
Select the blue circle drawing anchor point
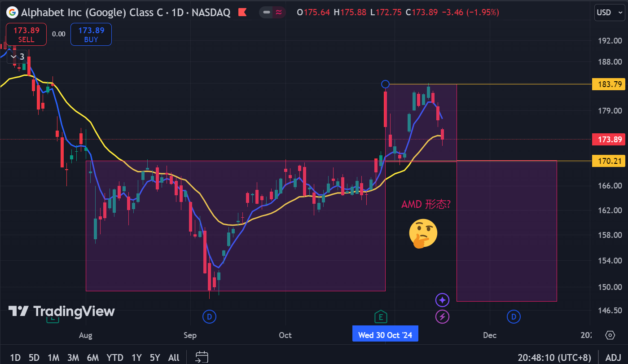(x=385, y=84)
